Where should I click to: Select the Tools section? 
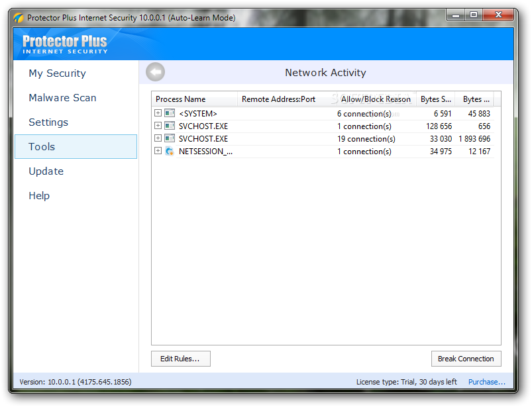[76, 146]
